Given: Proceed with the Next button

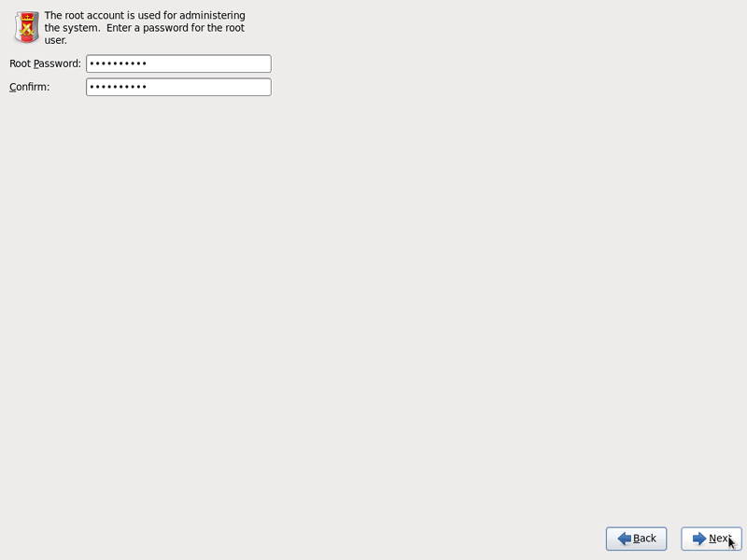Looking at the screenshot, I should point(712,539).
